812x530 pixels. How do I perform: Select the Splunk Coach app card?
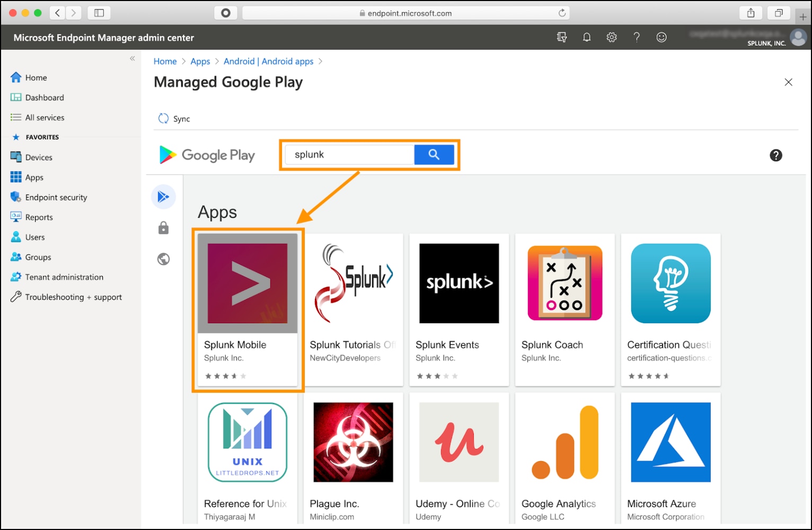(565, 310)
